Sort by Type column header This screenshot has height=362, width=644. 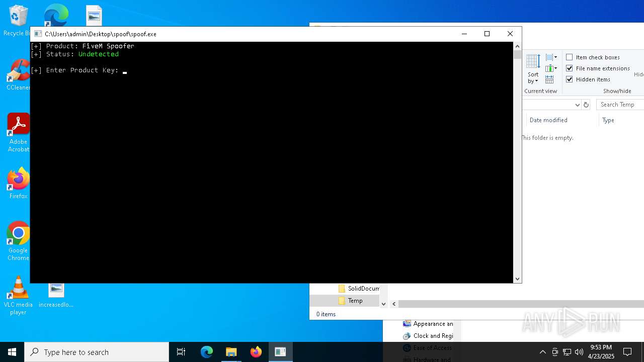click(608, 120)
